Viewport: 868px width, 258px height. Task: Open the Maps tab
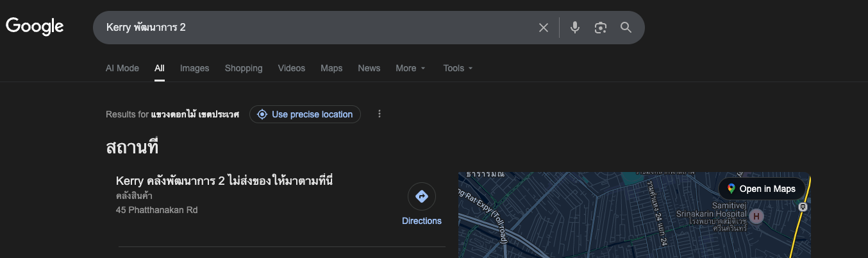(x=331, y=68)
